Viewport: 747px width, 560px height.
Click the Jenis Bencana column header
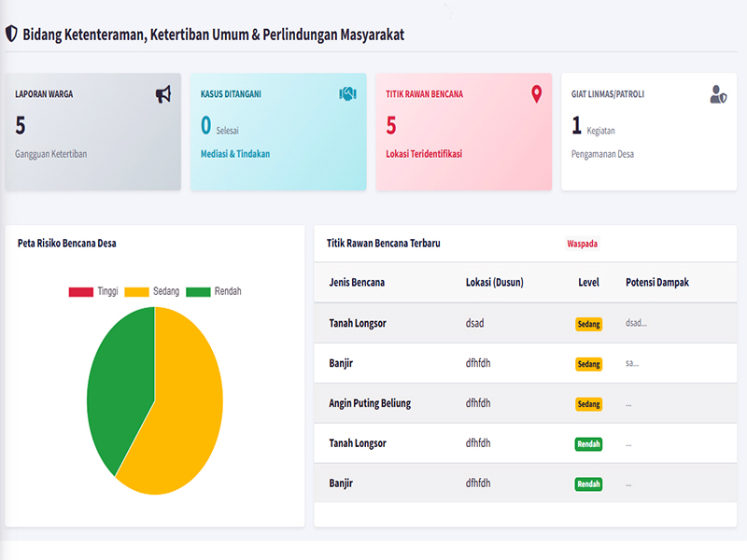tap(357, 282)
